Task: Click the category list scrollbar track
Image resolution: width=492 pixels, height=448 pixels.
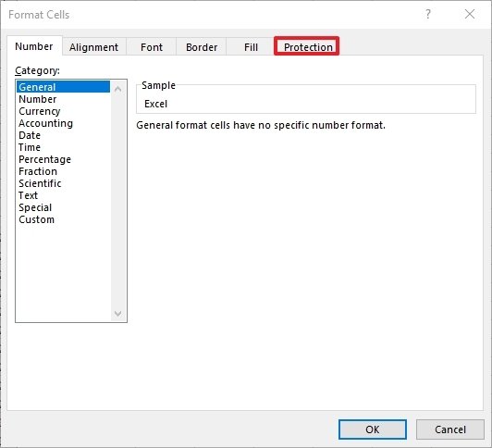Action: 118,201
